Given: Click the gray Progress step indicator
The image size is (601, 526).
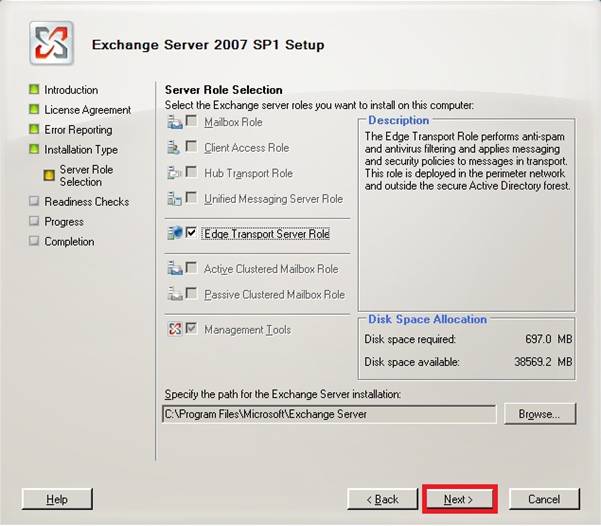Looking at the screenshot, I should point(34,221).
